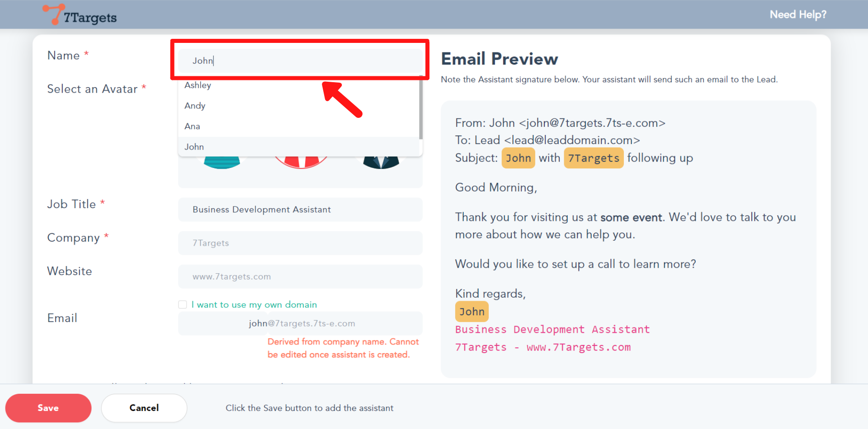Screen dimensions: 868x429
Task: Select the teal-shirt avatar
Action: pos(222,163)
